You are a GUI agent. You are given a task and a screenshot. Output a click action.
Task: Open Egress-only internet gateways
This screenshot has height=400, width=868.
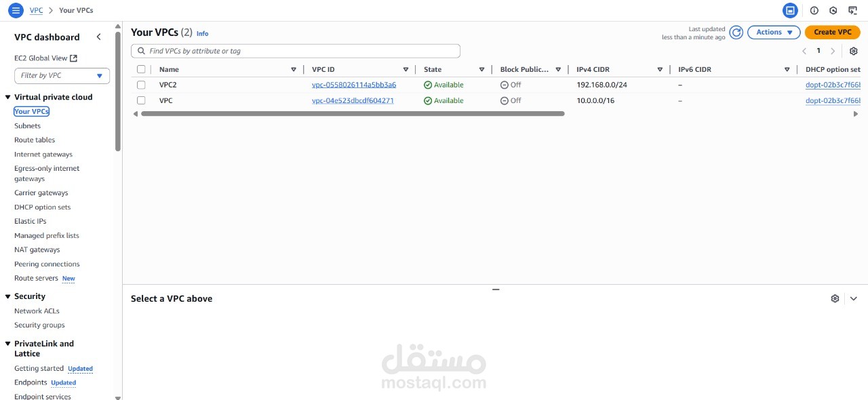(x=47, y=174)
